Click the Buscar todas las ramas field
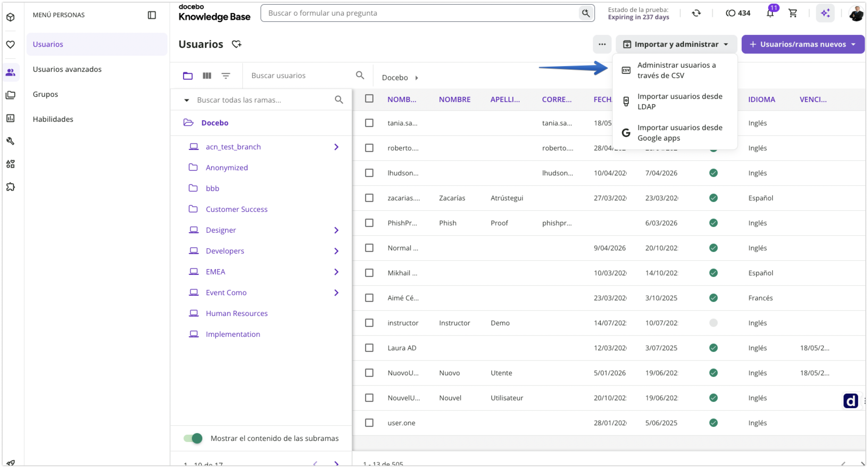The width and height of the screenshot is (868, 468). [263, 100]
